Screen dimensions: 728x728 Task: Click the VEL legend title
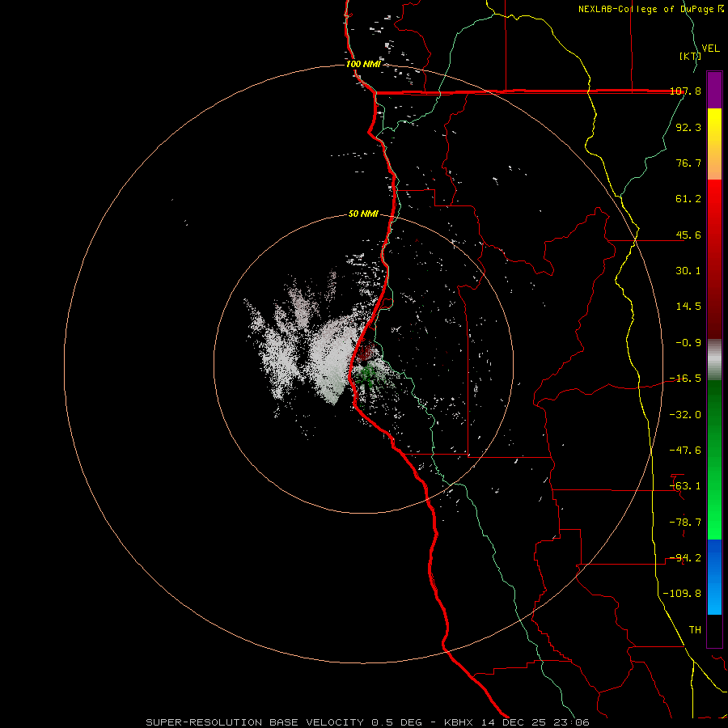710,49
